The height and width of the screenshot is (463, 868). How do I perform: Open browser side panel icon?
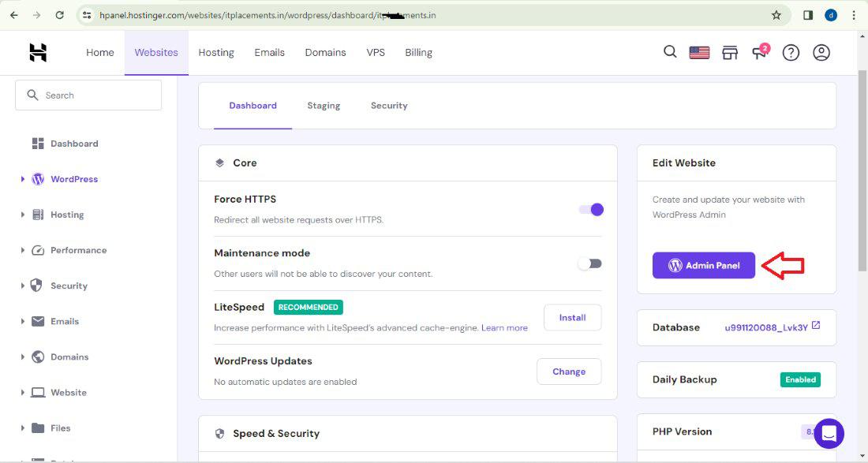pos(808,15)
